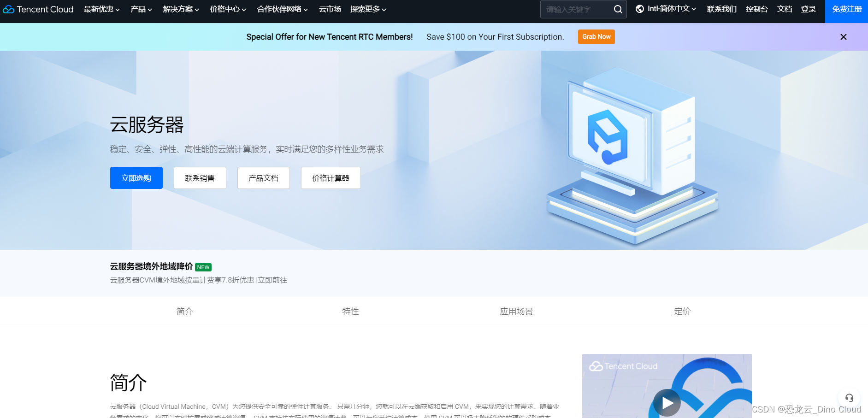Image resolution: width=868 pixels, height=418 pixels.
Task: Click the Special Offer banner headline text
Action: click(x=330, y=37)
